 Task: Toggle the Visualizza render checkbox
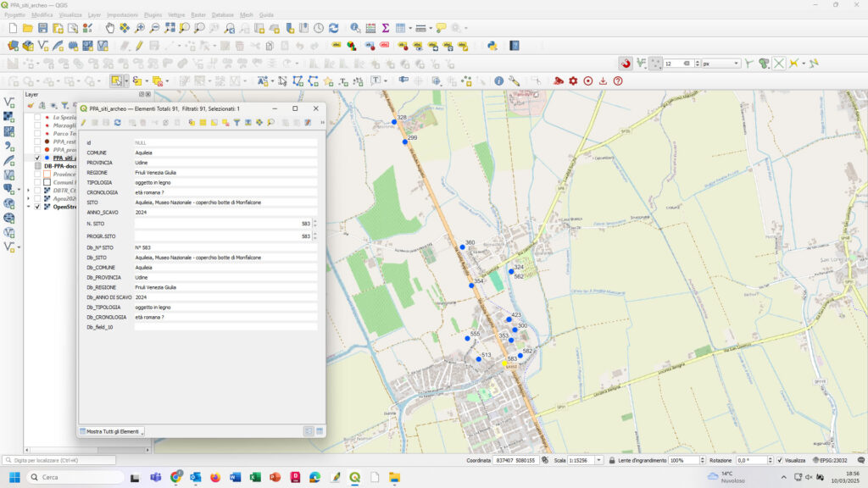coord(780,460)
